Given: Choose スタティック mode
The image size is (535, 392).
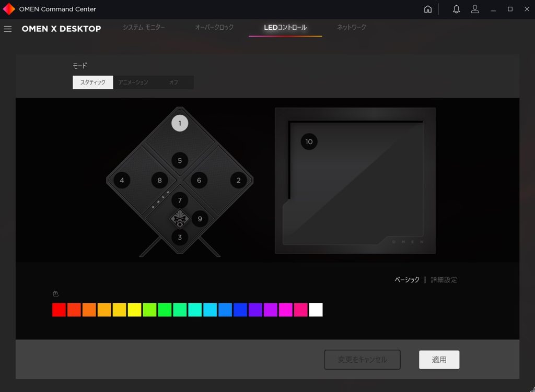Looking at the screenshot, I should pos(93,82).
